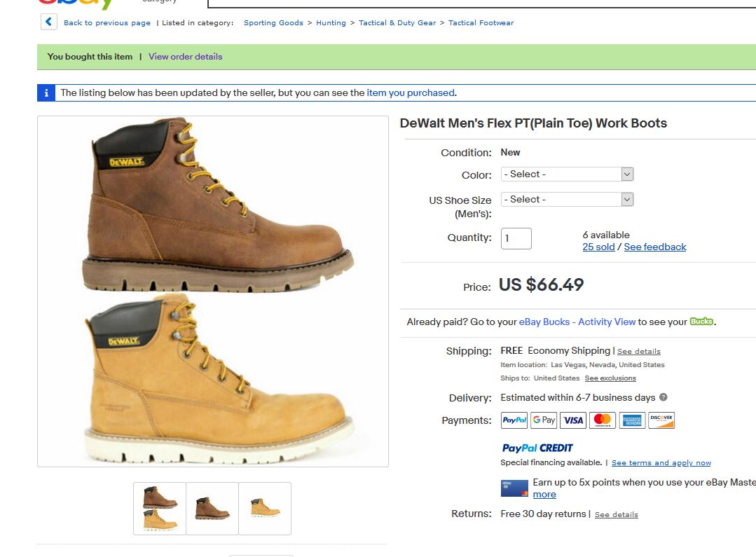Open Sporting Goods breadcrumb category
This screenshot has width=756, height=557.
(x=273, y=22)
